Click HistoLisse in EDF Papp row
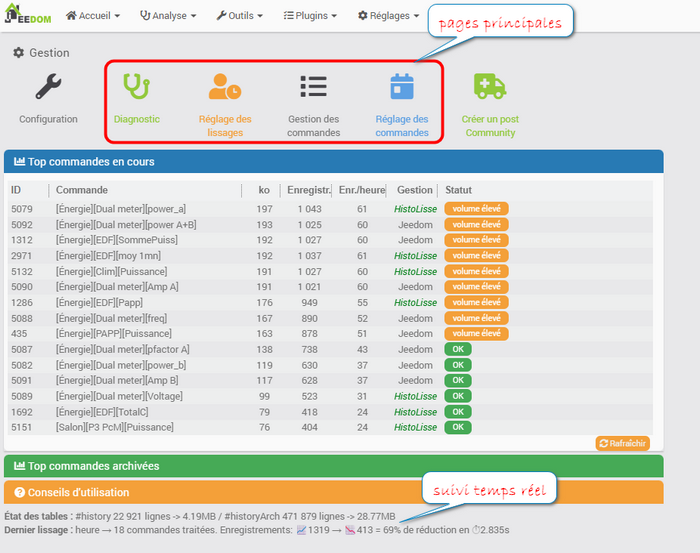This screenshot has height=553, width=700. (415, 303)
